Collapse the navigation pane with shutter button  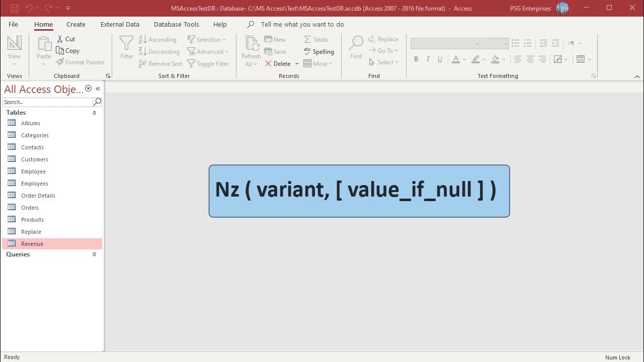pos(98,89)
